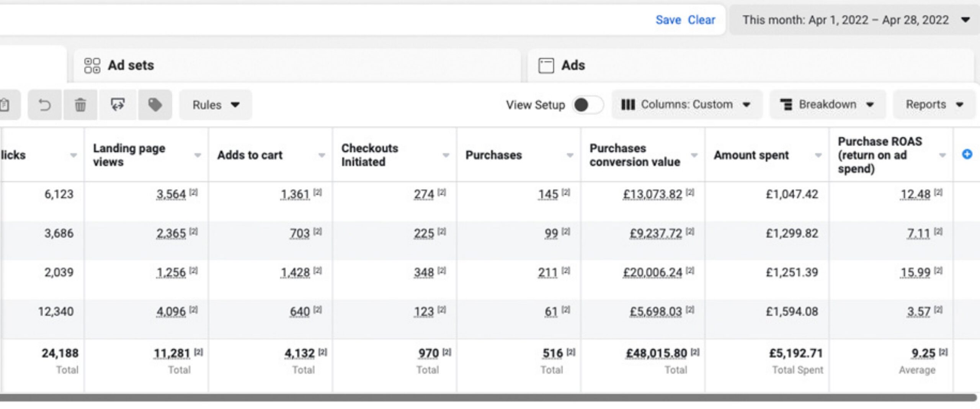Click purchases value 99

pyautogui.click(x=551, y=233)
